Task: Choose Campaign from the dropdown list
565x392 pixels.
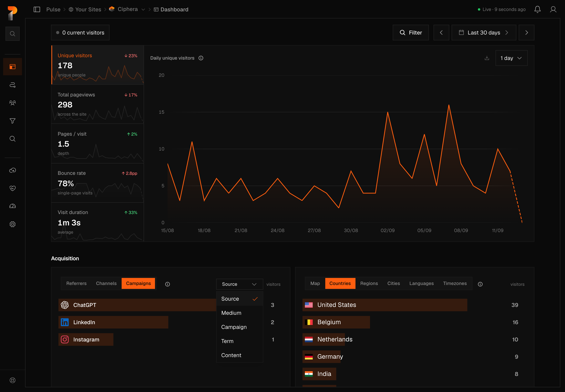Action: 240,327
